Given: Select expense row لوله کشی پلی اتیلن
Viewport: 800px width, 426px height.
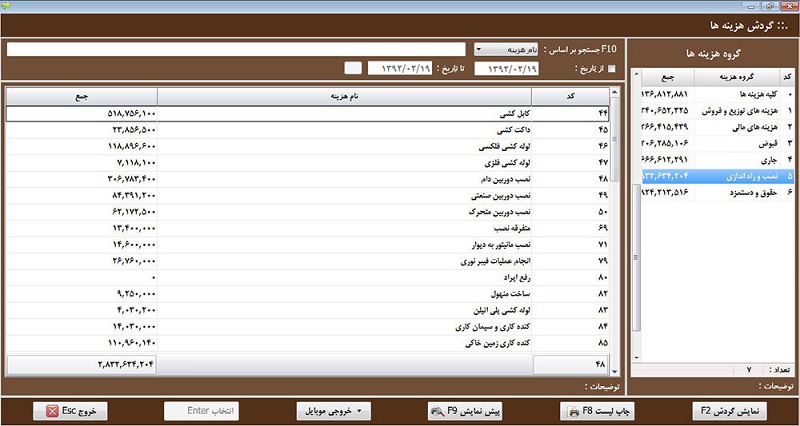Looking at the screenshot, I should [308, 310].
